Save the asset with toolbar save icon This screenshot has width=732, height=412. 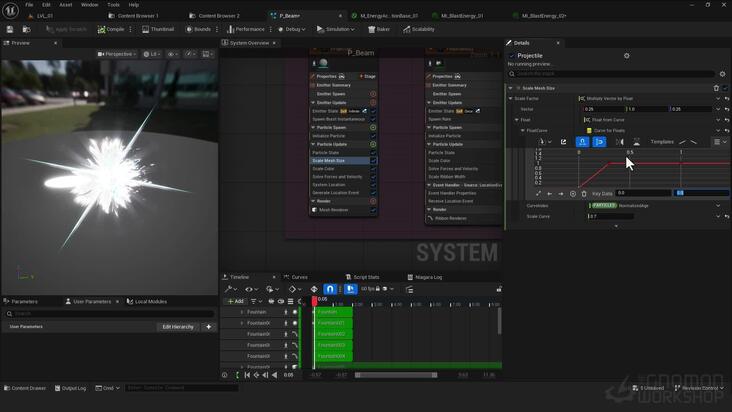point(10,29)
